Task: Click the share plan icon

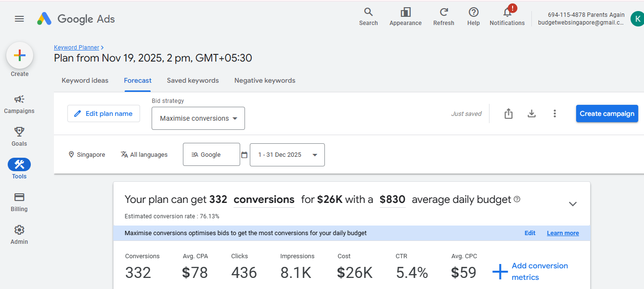Action: [x=508, y=113]
